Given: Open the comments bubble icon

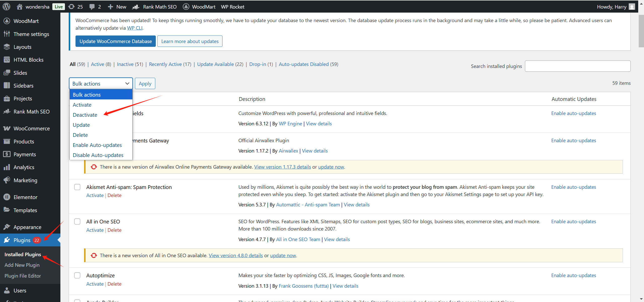Looking at the screenshot, I should pos(92,7).
